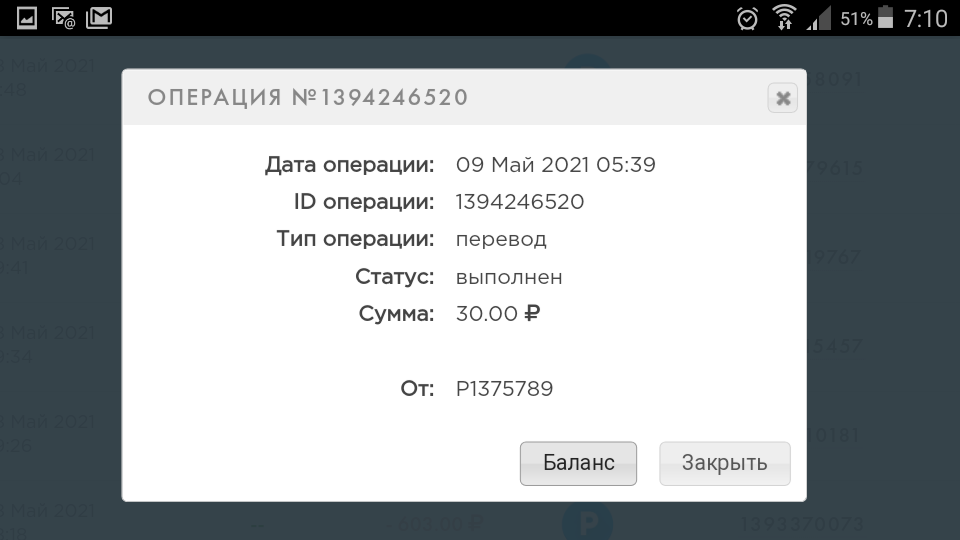Tap the gallery image notification icon
This screenshot has height=540, width=960.
(26, 18)
